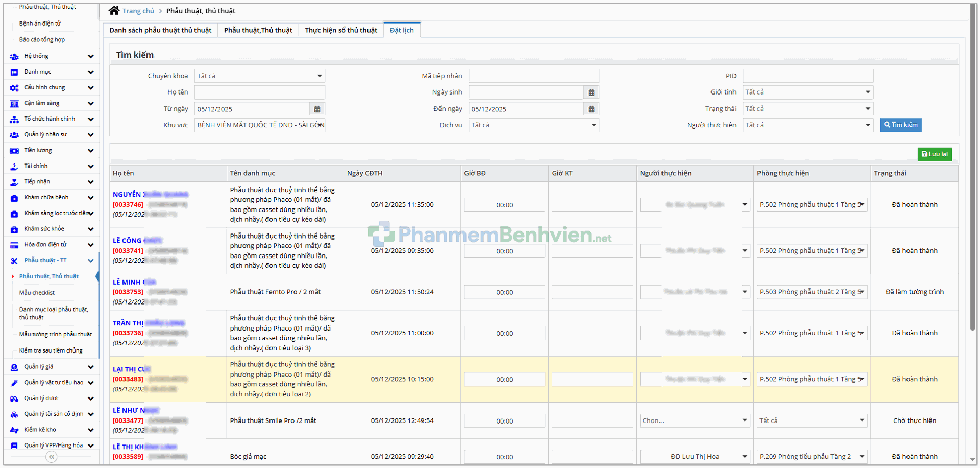Click the Phẫu thuật - TT scissors icon

coord(14,261)
